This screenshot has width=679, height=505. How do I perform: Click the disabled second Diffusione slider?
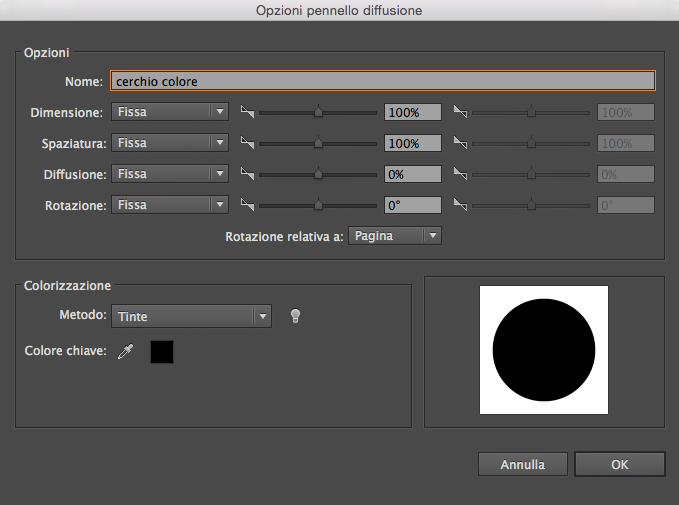[531, 175]
